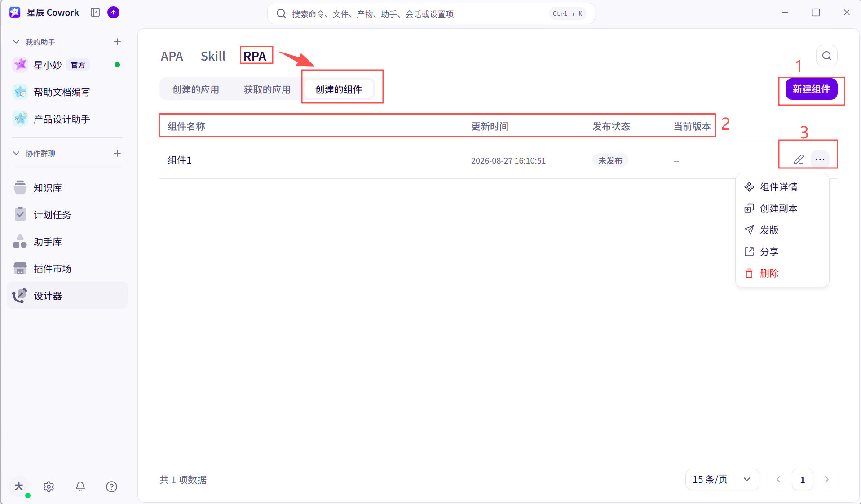This screenshot has height=504, width=861.
Task: Collapse the 我的助手 section
Action: (16, 42)
